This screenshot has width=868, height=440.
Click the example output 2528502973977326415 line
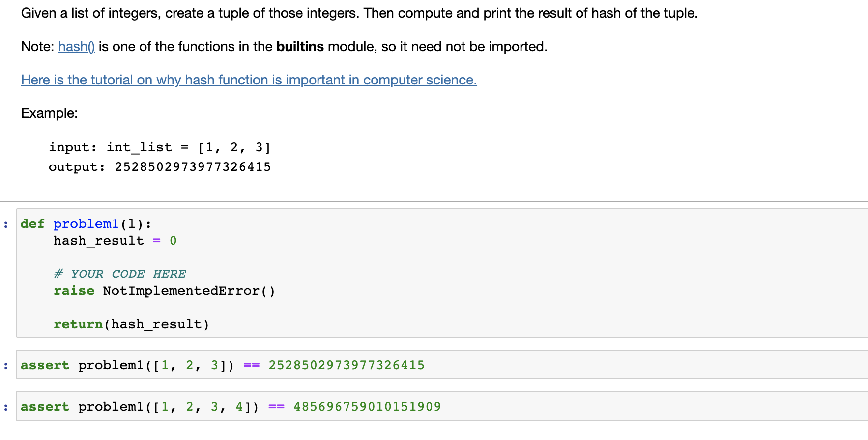(160, 167)
